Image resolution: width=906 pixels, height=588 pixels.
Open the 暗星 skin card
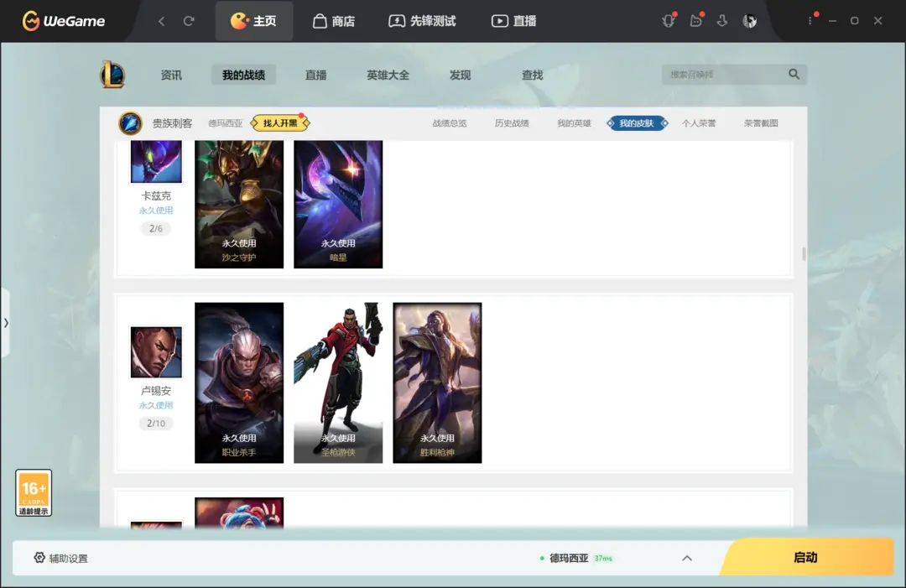[338, 205]
